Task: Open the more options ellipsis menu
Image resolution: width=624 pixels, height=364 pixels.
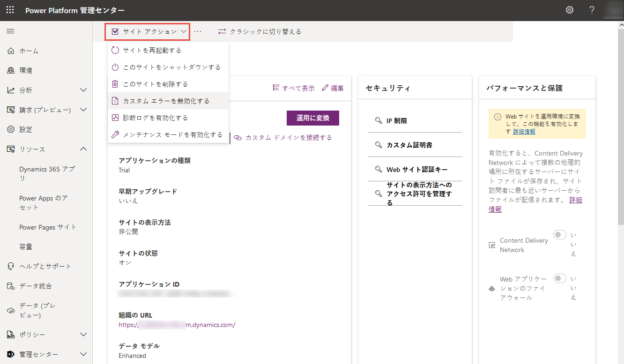Action: [x=198, y=31]
